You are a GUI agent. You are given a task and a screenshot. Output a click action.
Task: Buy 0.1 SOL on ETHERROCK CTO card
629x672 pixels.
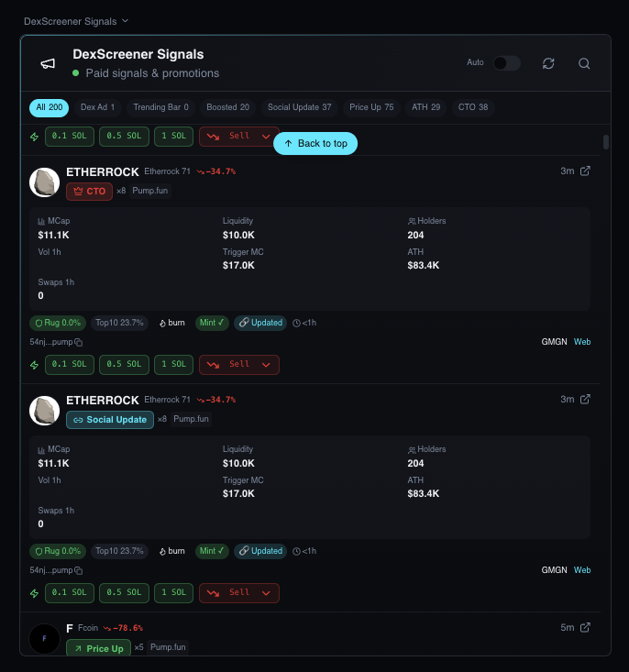pyautogui.click(x=70, y=365)
